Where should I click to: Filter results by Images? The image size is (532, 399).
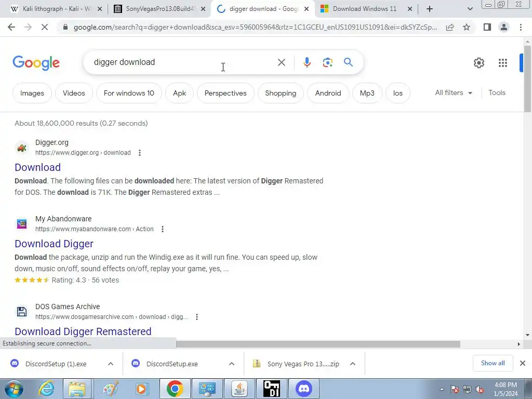[32, 93]
